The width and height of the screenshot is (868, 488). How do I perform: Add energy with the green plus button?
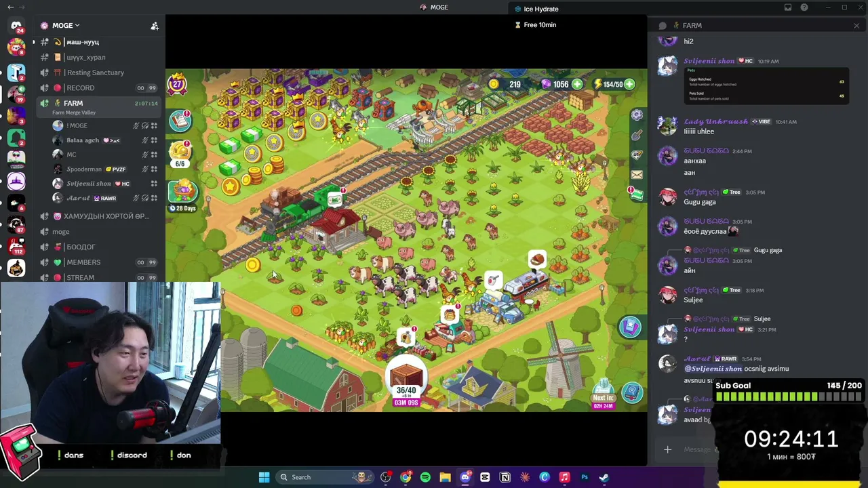(629, 85)
